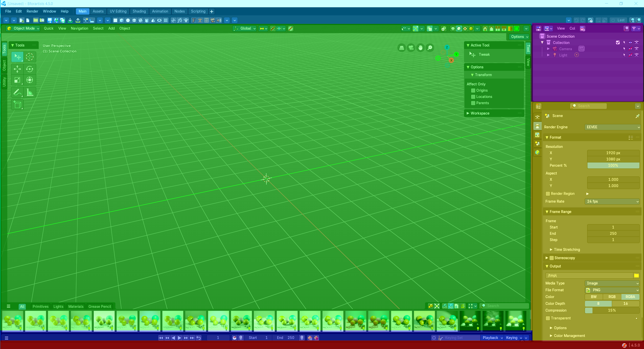Open the World properties tab icon
Screen dimensions: 644x349
pos(537,152)
